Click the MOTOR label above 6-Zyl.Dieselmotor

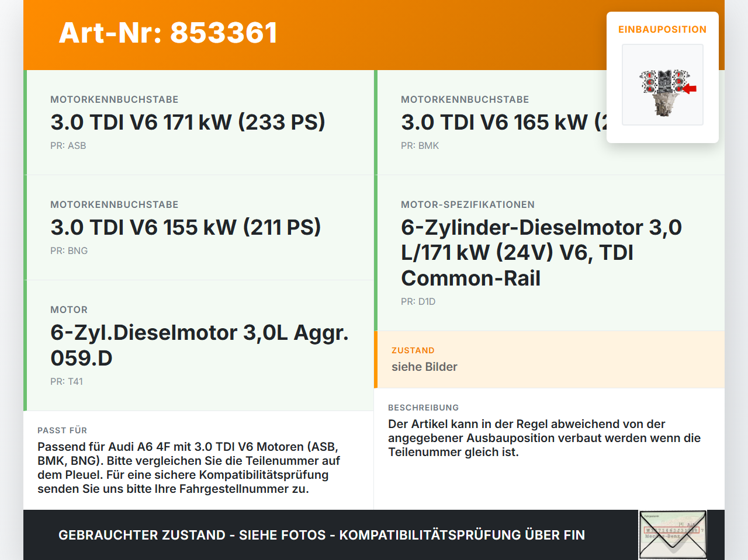tap(69, 309)
